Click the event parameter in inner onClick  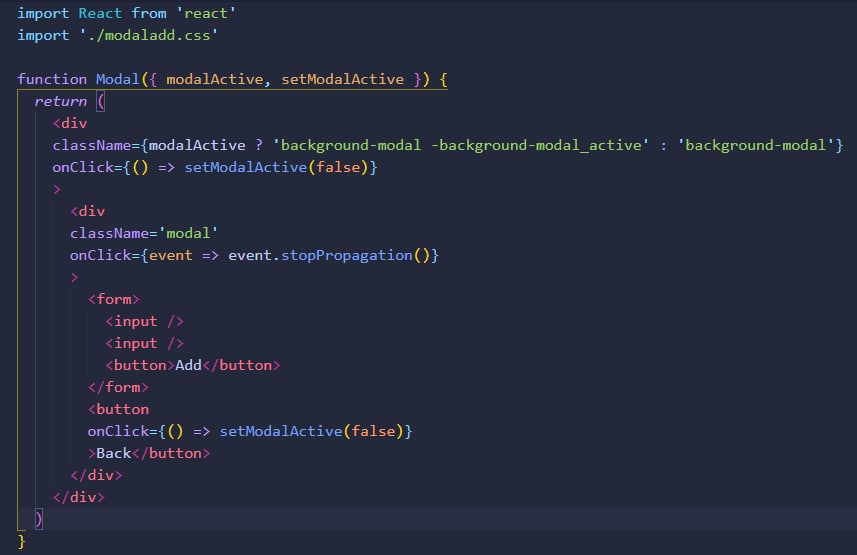pos(171,255)
